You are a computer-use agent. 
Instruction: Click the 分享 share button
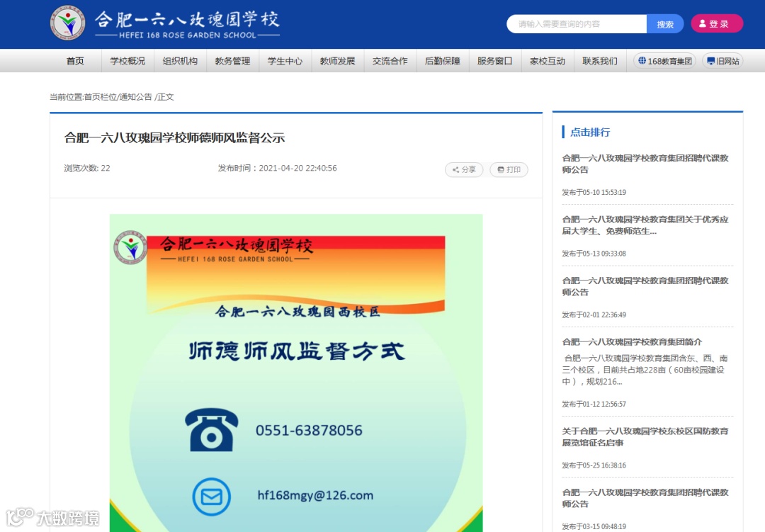click(464, 169)
